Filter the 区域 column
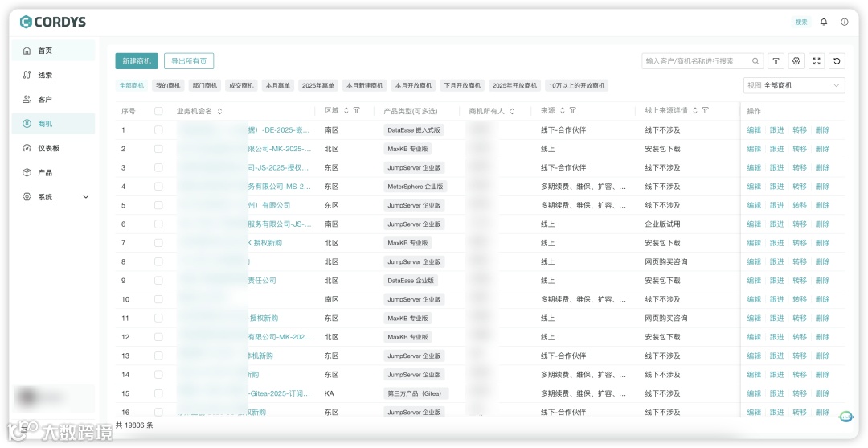 click(357, 111)
